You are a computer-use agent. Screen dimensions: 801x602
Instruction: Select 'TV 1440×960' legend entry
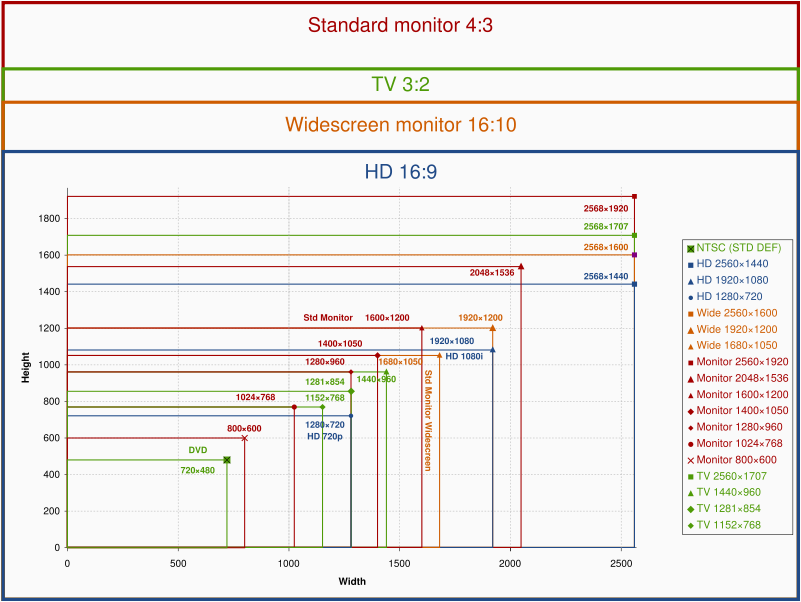(x=724, y=492)
